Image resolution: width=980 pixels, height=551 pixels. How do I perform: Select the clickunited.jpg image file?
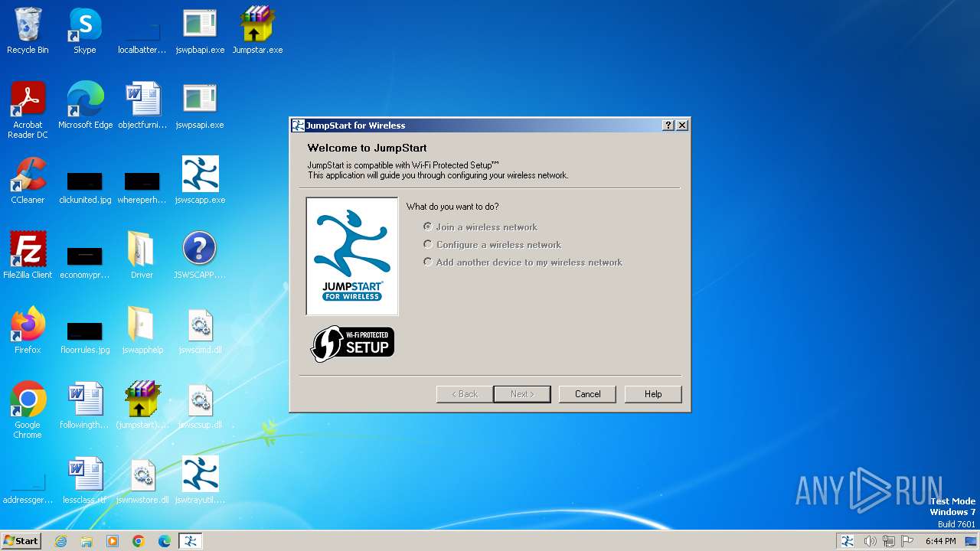point(85,187)
